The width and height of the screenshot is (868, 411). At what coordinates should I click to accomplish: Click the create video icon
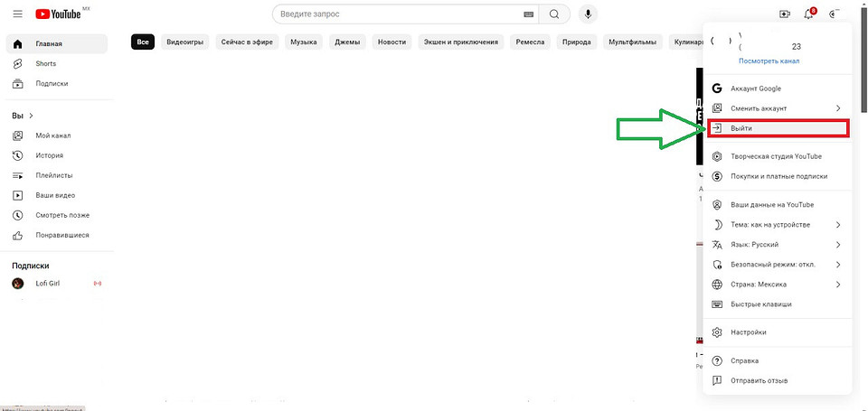(784, 14)
